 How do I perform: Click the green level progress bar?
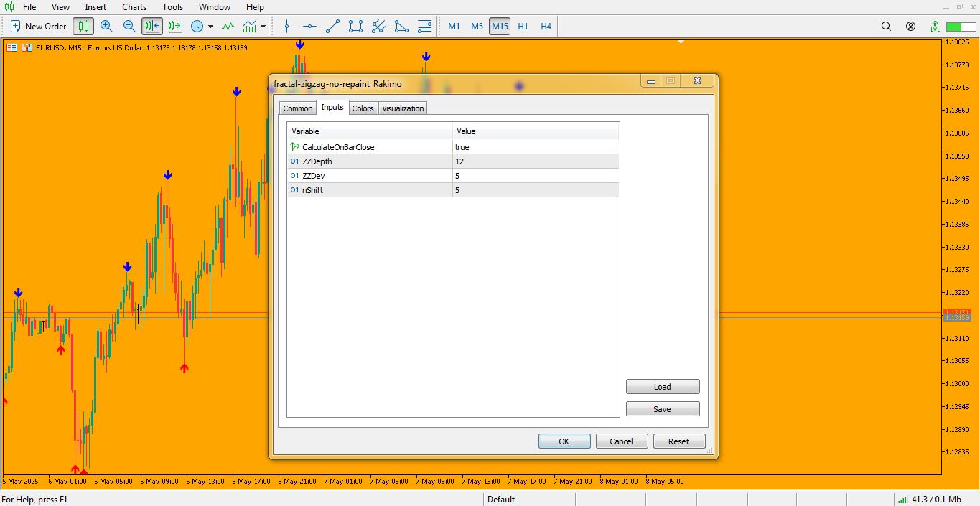tap(959, 27)
